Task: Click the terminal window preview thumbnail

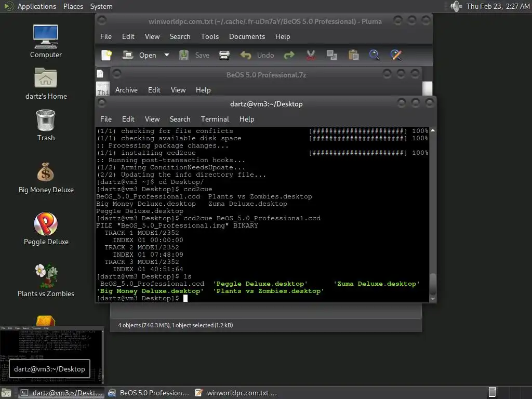Action: coord(51,354)
